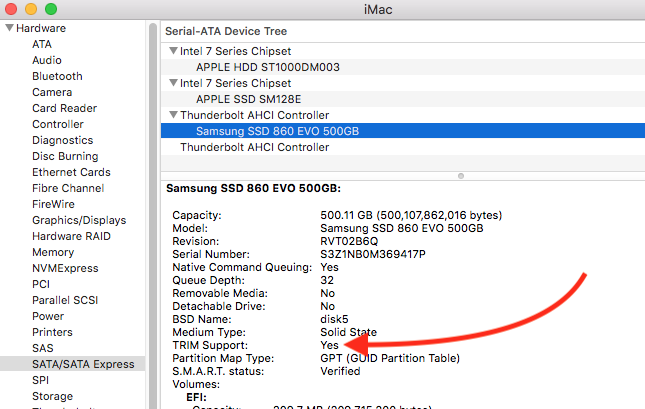The width and height of the screenshot is (645, 409).
Task: Click the capacity value 500.11 GB
Action: 411,215
